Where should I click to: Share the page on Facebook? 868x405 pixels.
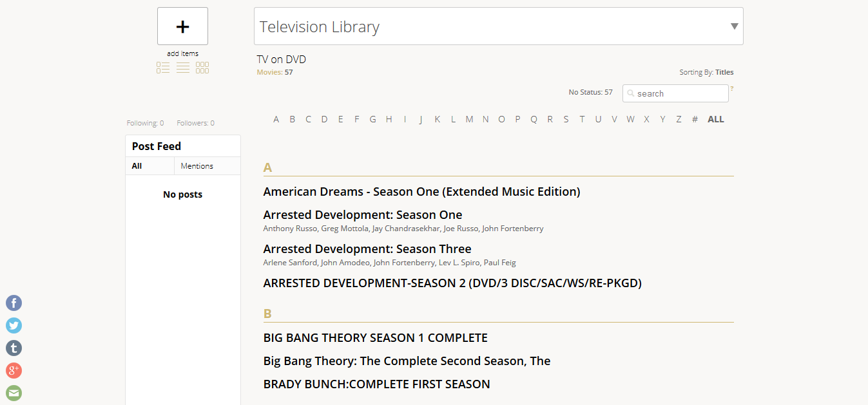[14, 303]
